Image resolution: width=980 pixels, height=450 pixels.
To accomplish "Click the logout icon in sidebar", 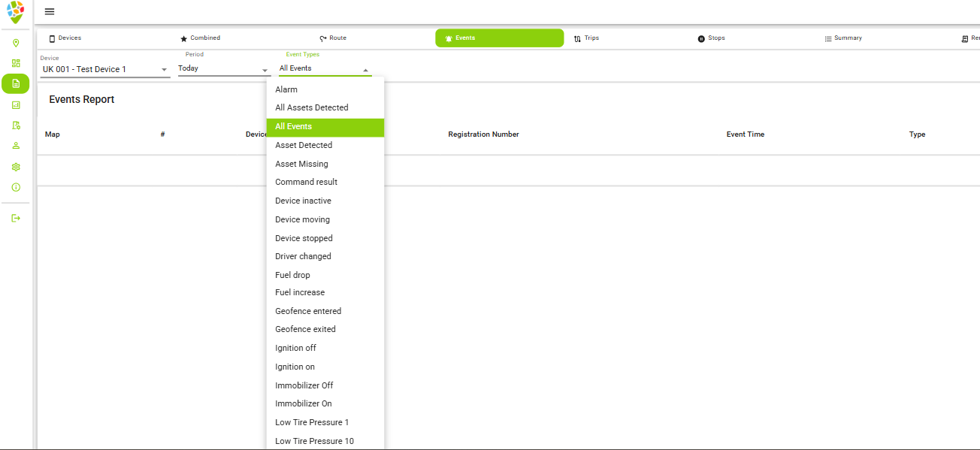I will point(16,218).
